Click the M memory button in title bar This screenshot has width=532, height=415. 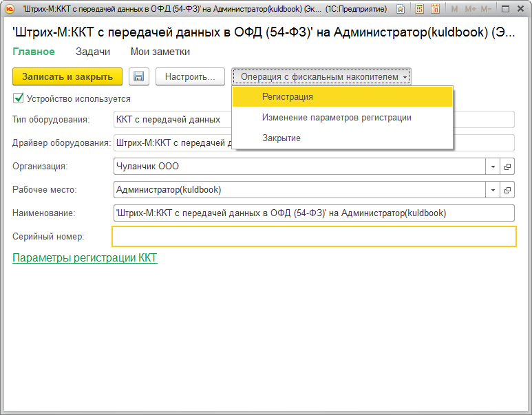(x=454, y=10)
